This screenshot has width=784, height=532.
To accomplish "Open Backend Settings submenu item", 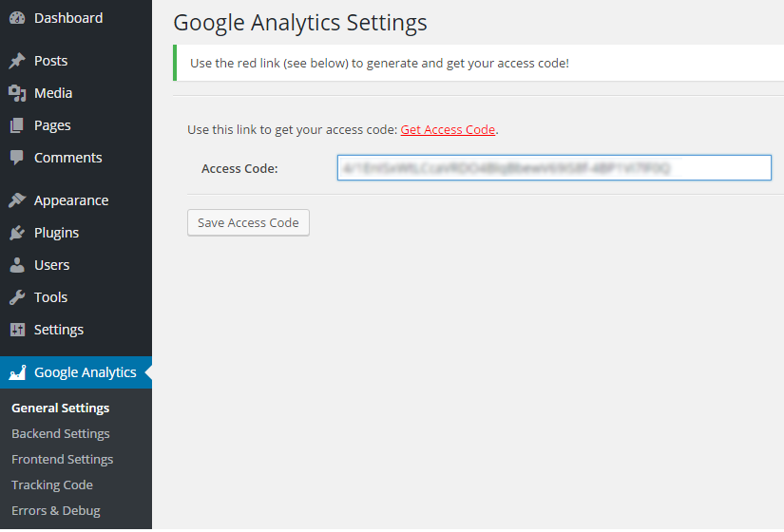I will [x=61, y=433].
